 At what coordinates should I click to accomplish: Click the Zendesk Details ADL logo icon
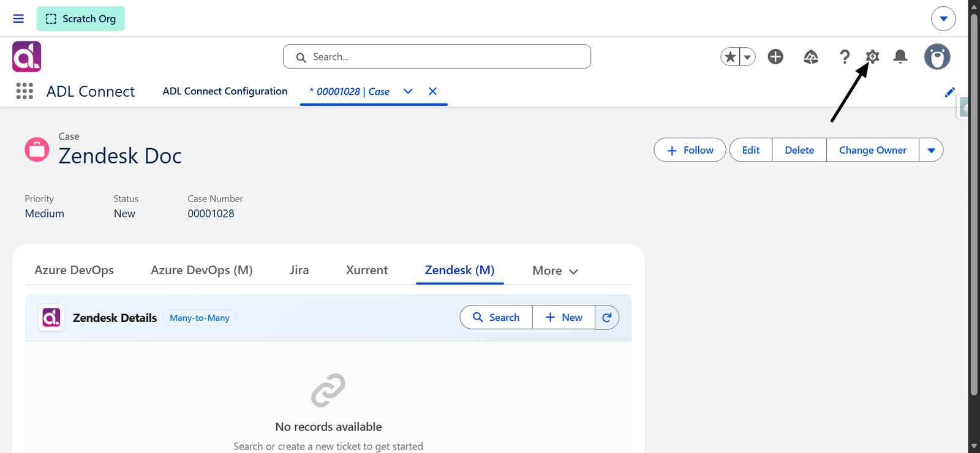point(51,317)
